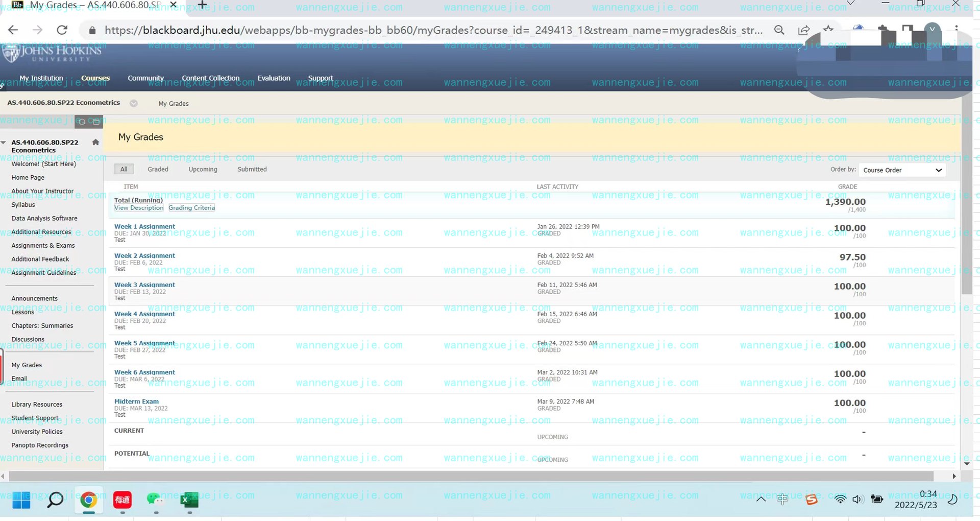Viewport: 980px width, 521px height.
Task: Open Discussions in the course menu
Action: point(28,339)
